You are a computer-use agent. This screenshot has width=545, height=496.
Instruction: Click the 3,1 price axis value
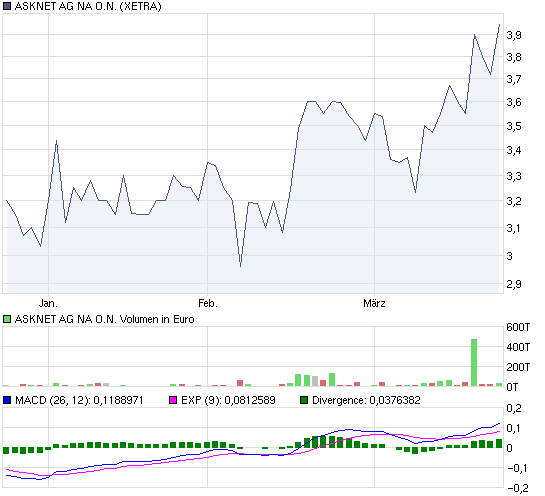(x=514, y=228)
